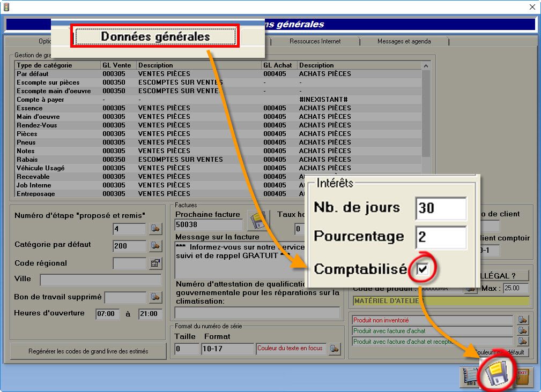The height and width of the screenshot is (392, 541).
Task: Choose Couleur du texte en focus color
Action: [x=335, y=349]
